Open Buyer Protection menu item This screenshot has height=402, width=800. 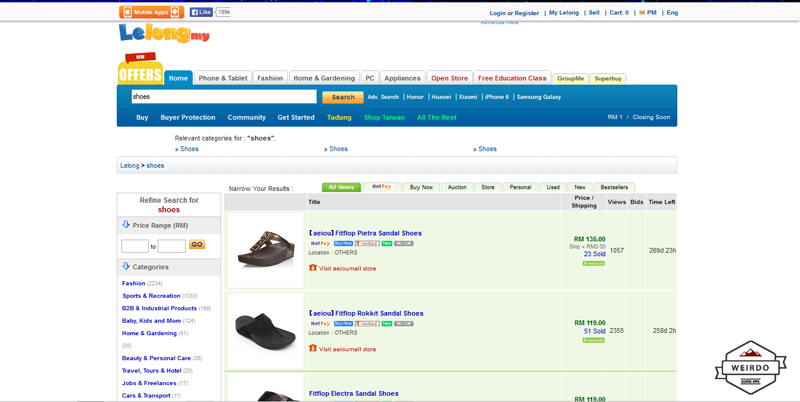click(188, 117)
